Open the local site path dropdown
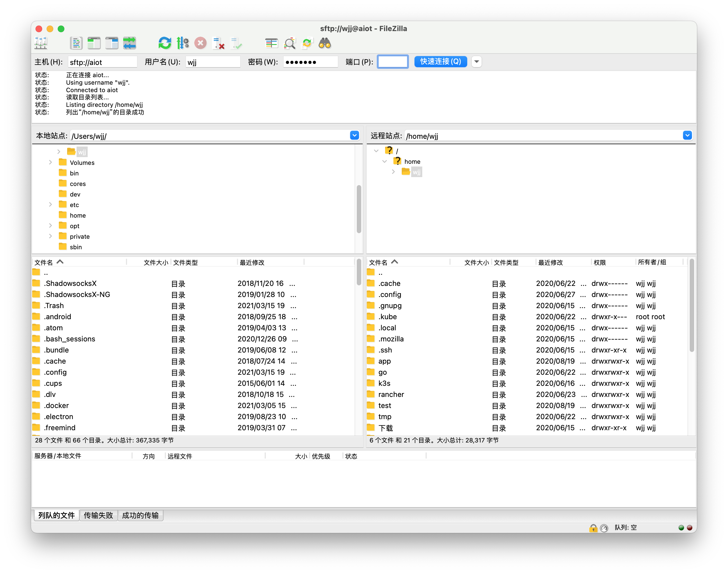The width and height of the screenshot is (728, 574). tap(354, 135)
